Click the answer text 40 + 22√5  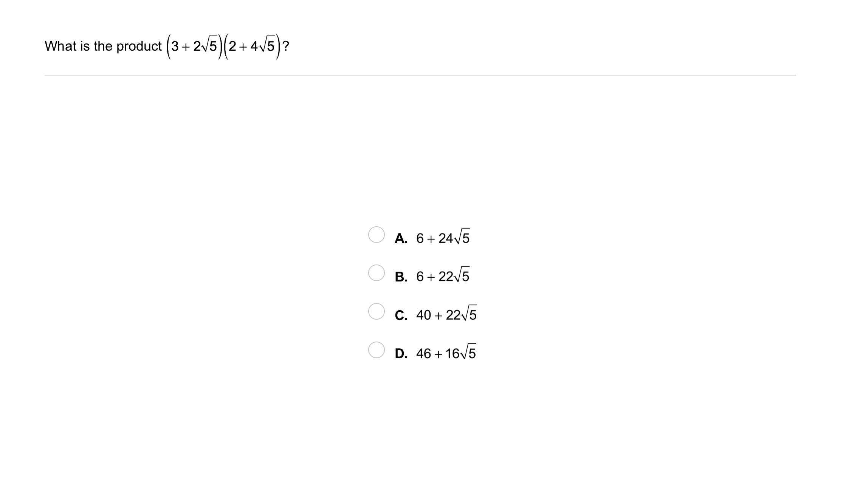coord(446,315)
